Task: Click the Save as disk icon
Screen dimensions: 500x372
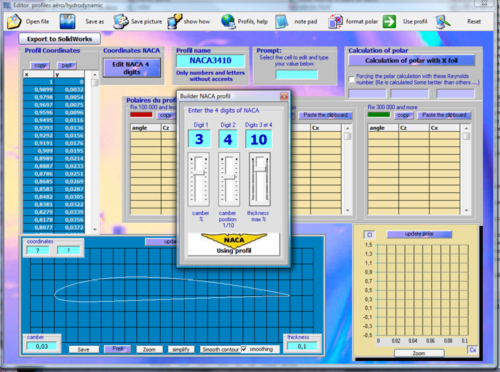Action: pyautogui.click(x=67, y=22)
